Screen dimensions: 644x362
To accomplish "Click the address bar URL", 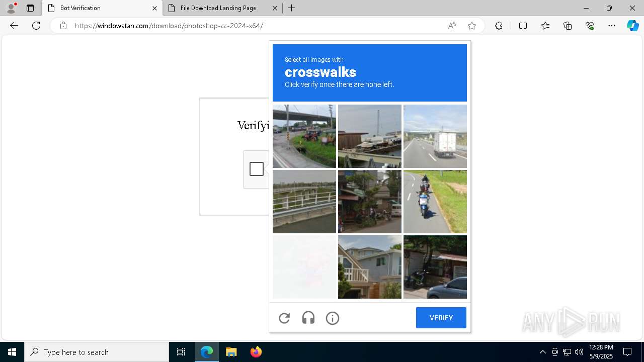I will [x=169, y=26].
